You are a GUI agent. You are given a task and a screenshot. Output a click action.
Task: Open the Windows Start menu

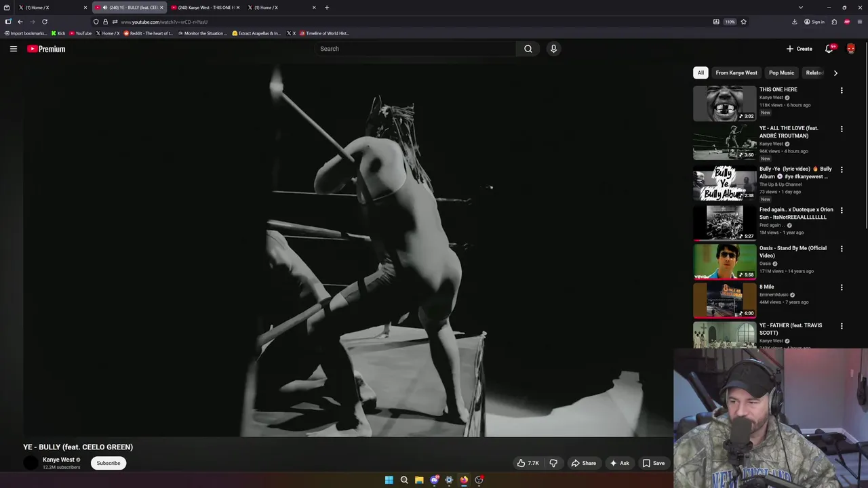click(389, 480)
